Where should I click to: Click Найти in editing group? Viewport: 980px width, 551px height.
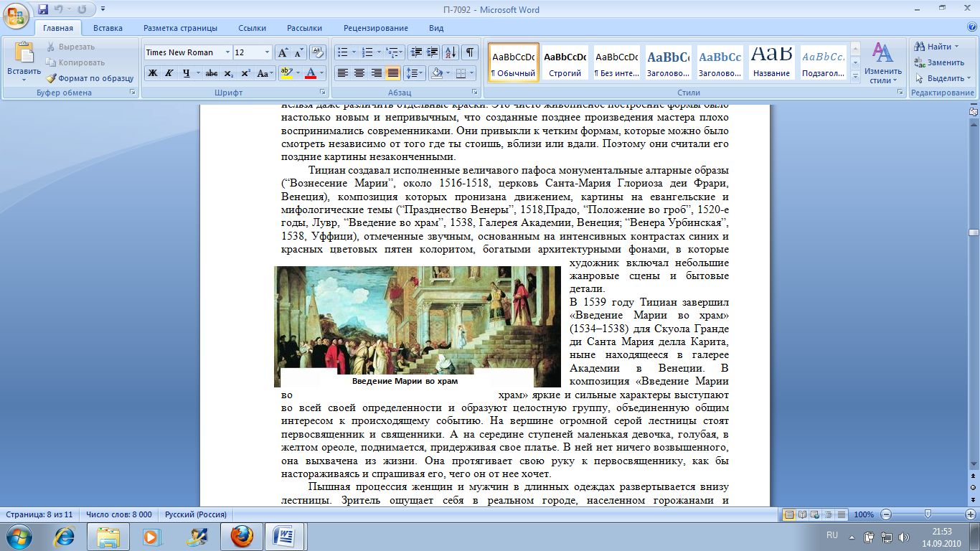[937, 47]
